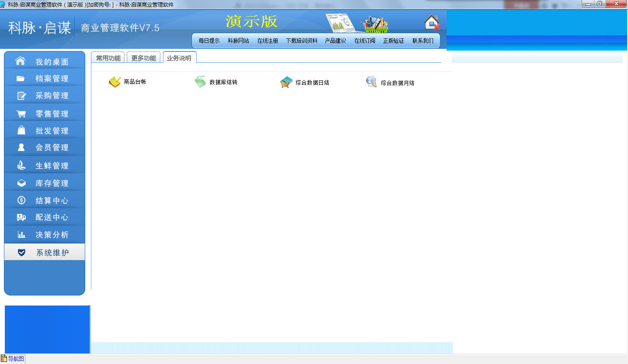Open 联系我们 in the top menu
Screen dimensions: 628x364
point(423,41)
